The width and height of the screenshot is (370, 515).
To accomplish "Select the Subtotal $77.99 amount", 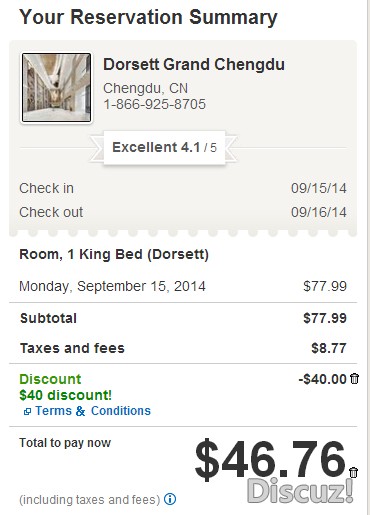I will [x=325, y=318].
